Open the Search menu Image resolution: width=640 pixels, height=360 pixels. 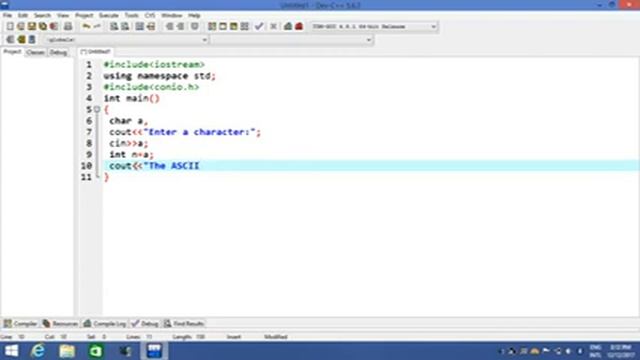(42, 16)
